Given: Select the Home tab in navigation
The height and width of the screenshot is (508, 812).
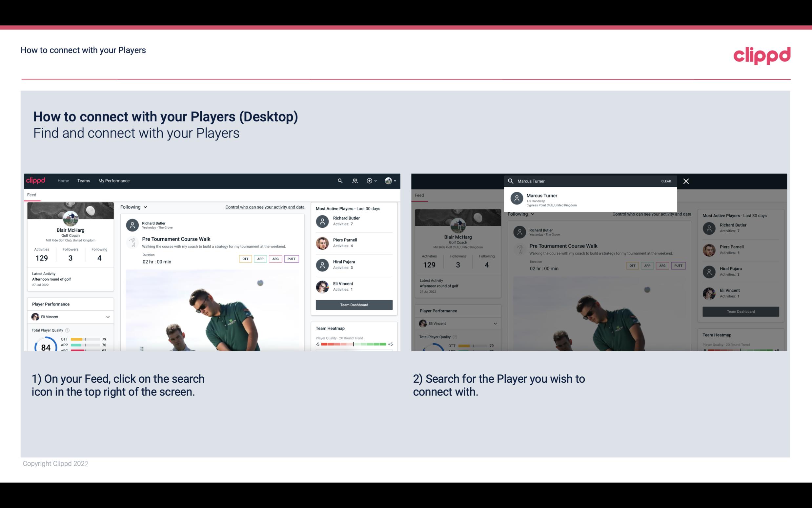Looking at the screenshot, I should (63, 181).
